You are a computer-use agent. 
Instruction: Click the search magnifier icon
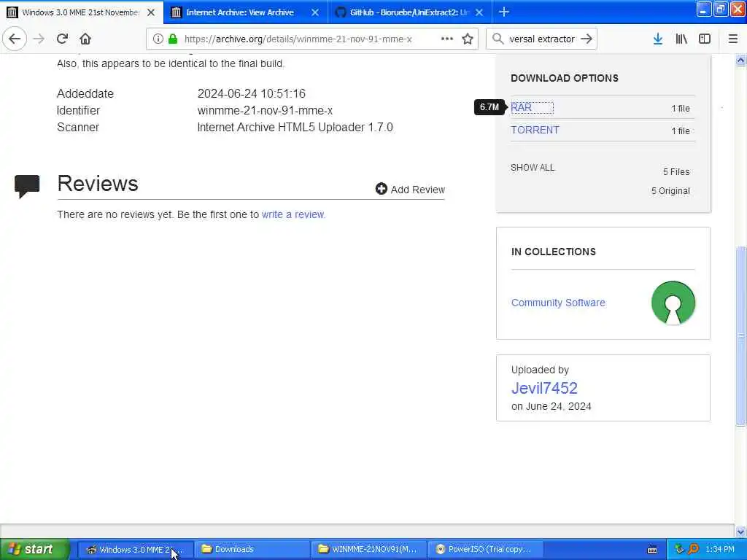click(498, 39)
